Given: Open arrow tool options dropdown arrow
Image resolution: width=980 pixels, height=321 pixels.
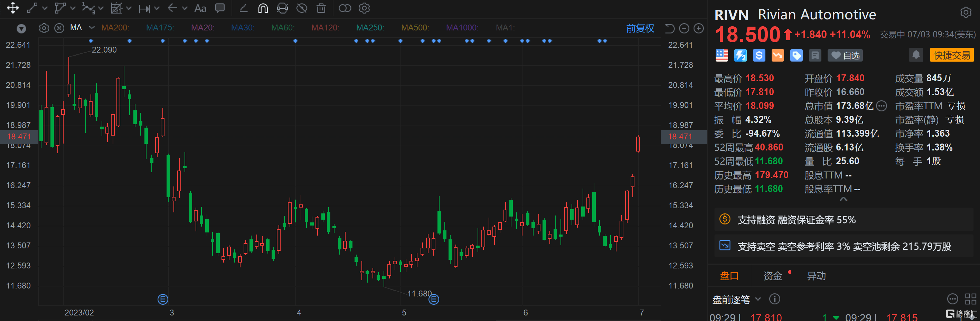Looking at the screenshot, I should [185, 8].
